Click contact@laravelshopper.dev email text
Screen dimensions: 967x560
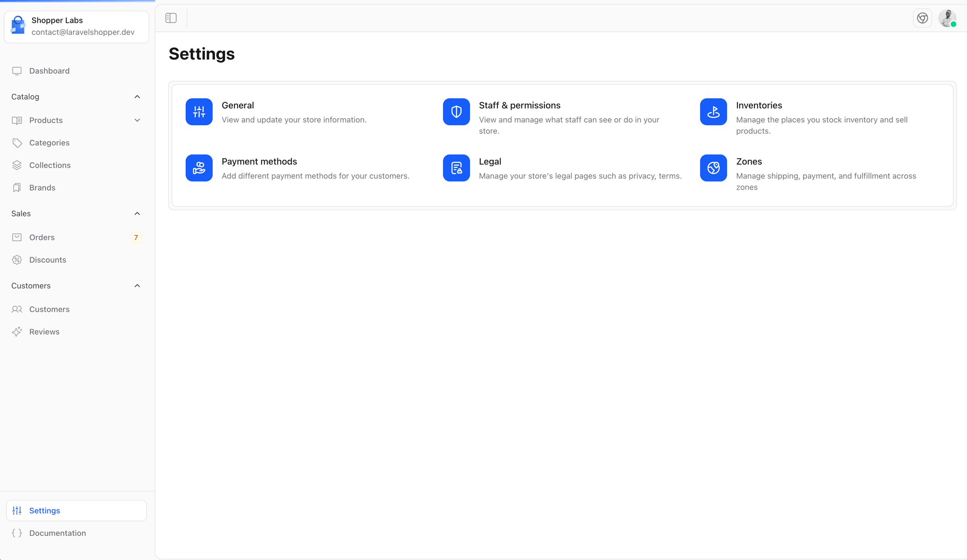83,32
